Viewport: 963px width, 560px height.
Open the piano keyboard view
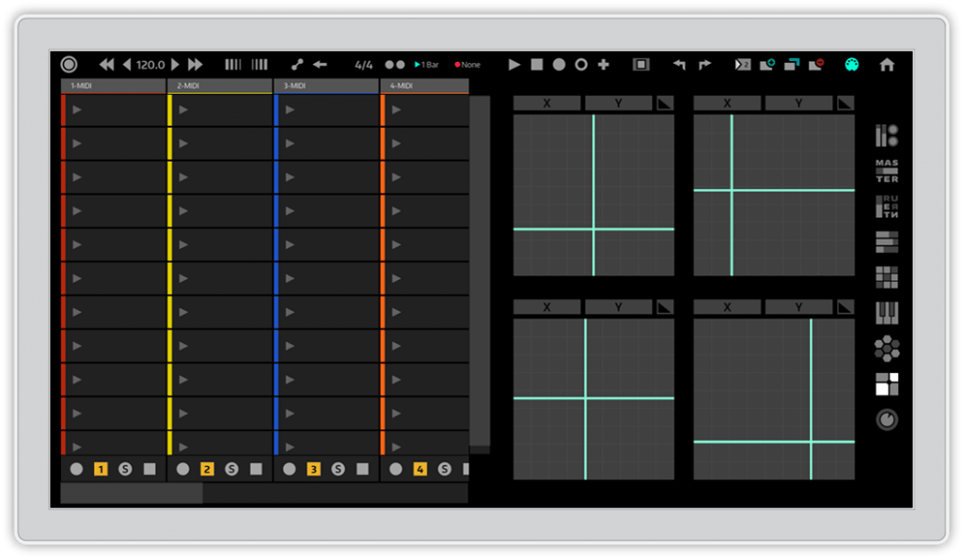tap(887, 313)
